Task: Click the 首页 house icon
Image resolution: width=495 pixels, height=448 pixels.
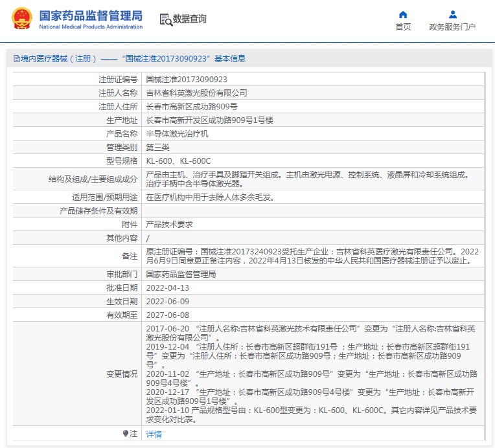Action: [403, 14]
